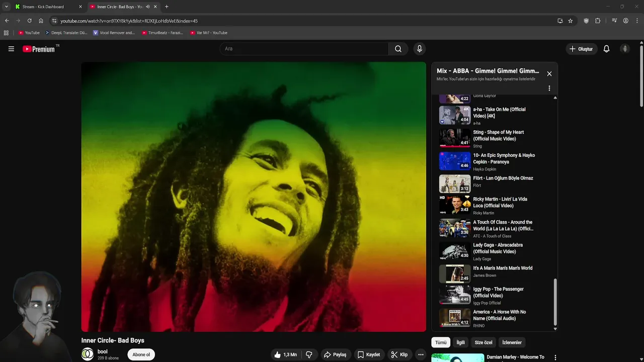The width and height of the screenshot is (644, 362).
Task: Click the search input field Ara
Action: [x=304, y=49]
